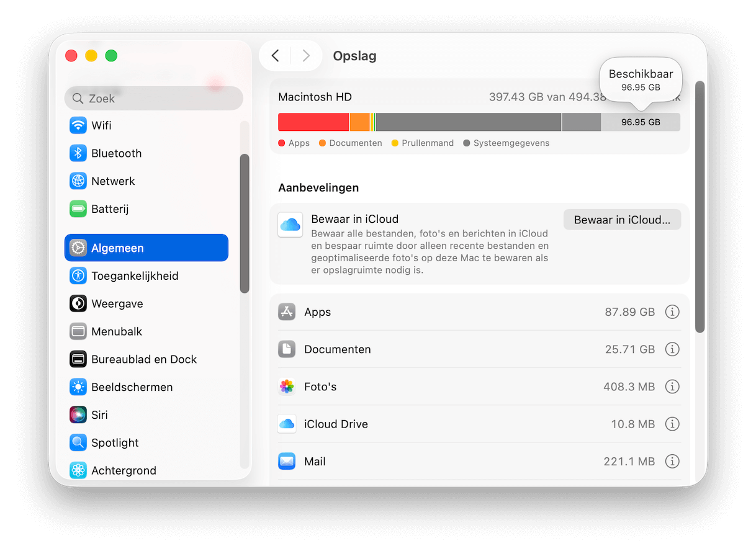Image resolution: width=756 pixels, height=551 pixels.
Task: Click the dark gray Systeemgegevens bar segment
Action: coord(469,122)
